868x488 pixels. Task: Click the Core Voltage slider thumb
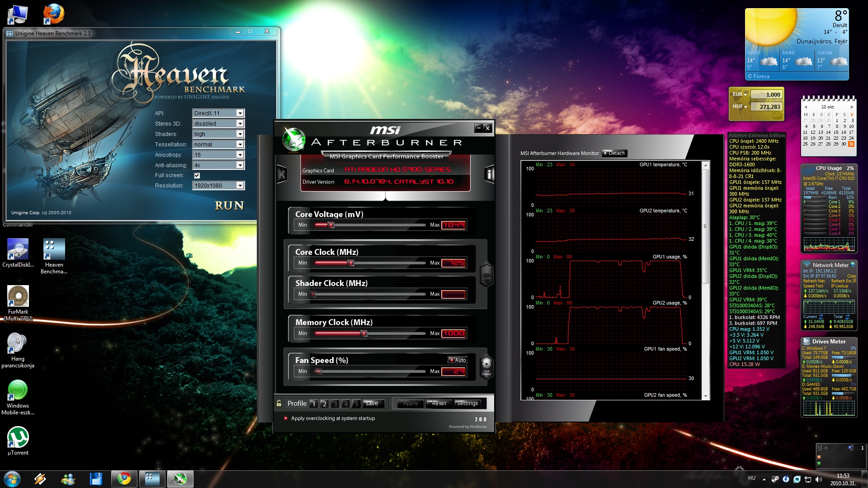pyautogui.click(x=331, y=225)
